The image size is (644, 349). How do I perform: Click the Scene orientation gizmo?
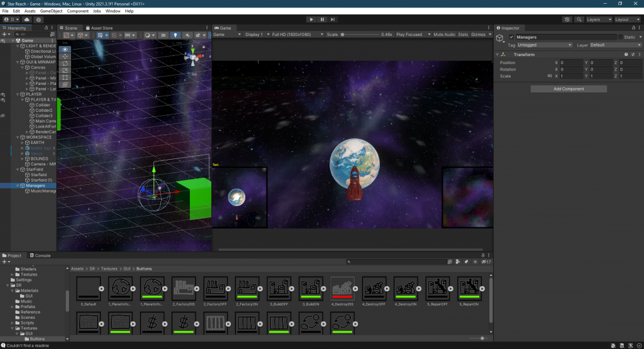[192, 58]
